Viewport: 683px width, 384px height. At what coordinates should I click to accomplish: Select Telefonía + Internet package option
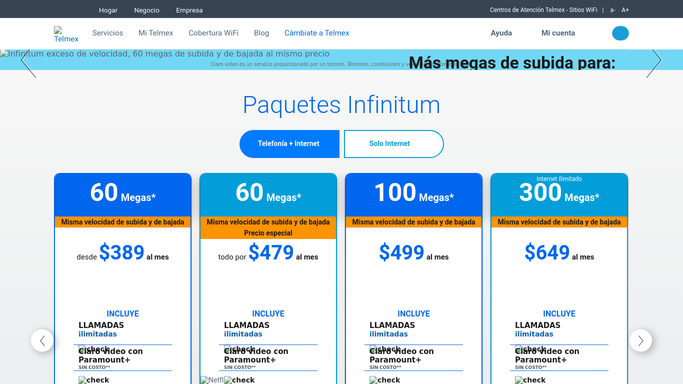click(289, 144)
